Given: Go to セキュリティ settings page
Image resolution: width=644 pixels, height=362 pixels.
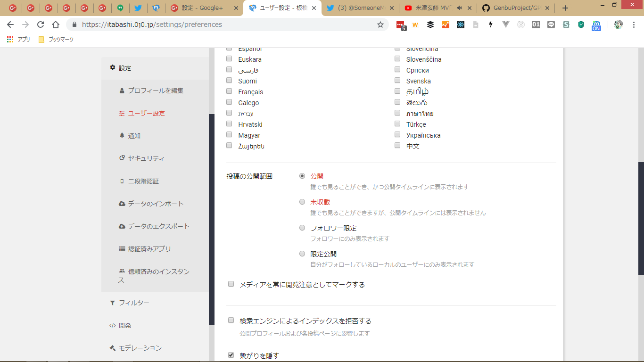Looking at the screenshot, I should [146, 158].
